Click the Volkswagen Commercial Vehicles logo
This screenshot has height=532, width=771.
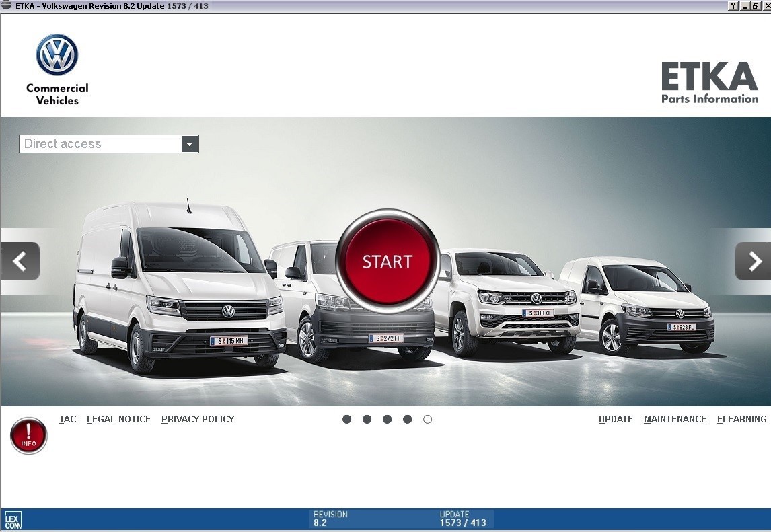click(57, 69)
